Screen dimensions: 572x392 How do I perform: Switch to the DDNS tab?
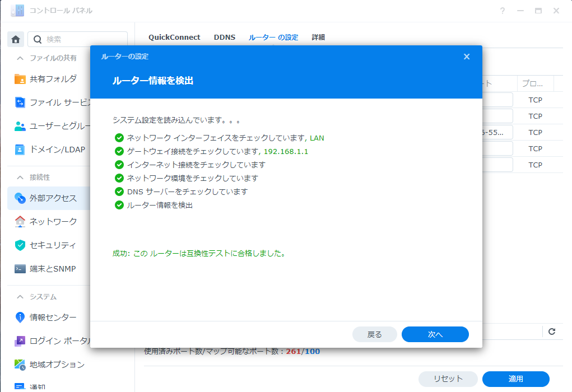pos(224,37)
